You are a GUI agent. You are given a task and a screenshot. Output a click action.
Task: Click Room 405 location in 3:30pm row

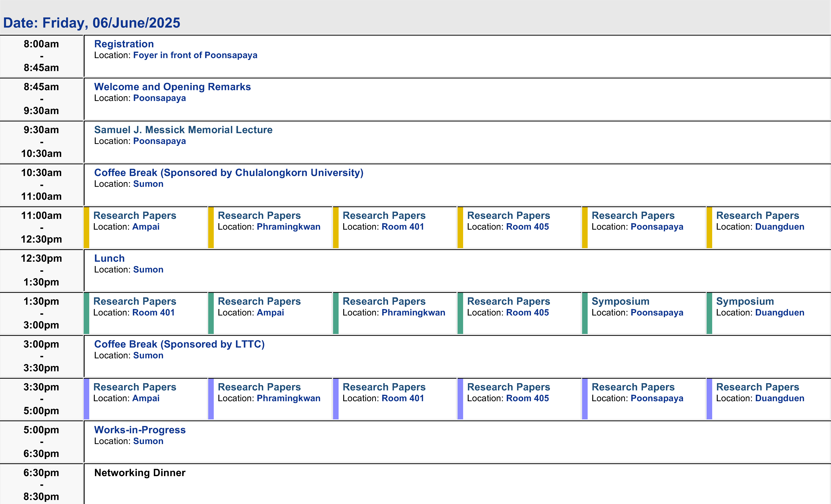[x=528, y=398]
